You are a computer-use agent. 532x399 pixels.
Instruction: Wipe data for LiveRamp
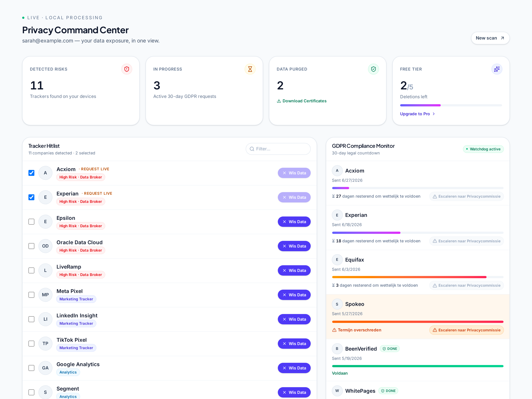pos(294,270)
